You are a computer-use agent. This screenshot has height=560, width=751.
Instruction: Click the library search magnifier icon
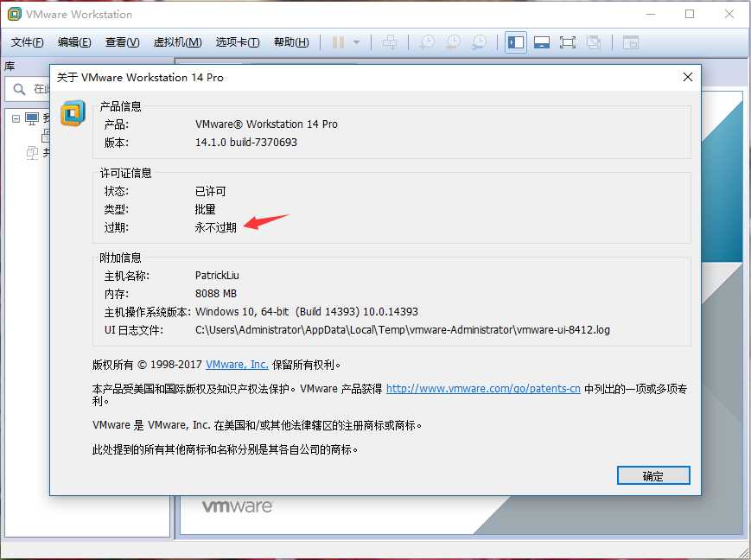point(19,89)
